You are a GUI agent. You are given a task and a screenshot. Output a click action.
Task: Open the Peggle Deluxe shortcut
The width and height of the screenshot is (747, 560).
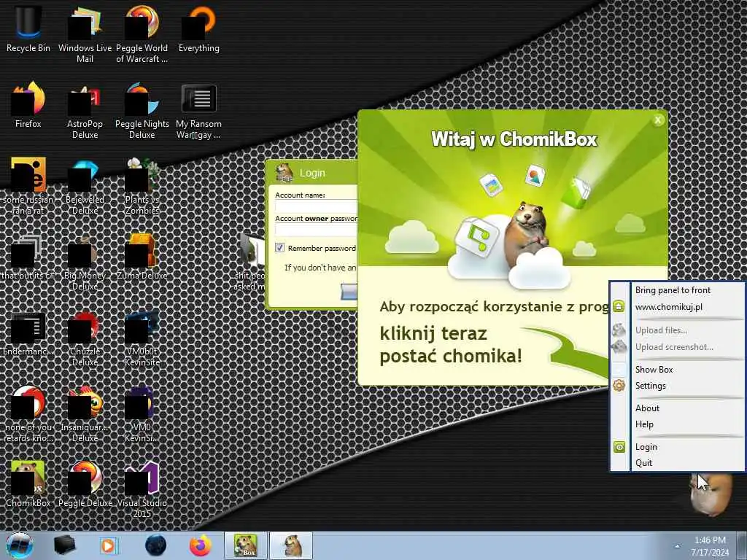click(85, 484)
